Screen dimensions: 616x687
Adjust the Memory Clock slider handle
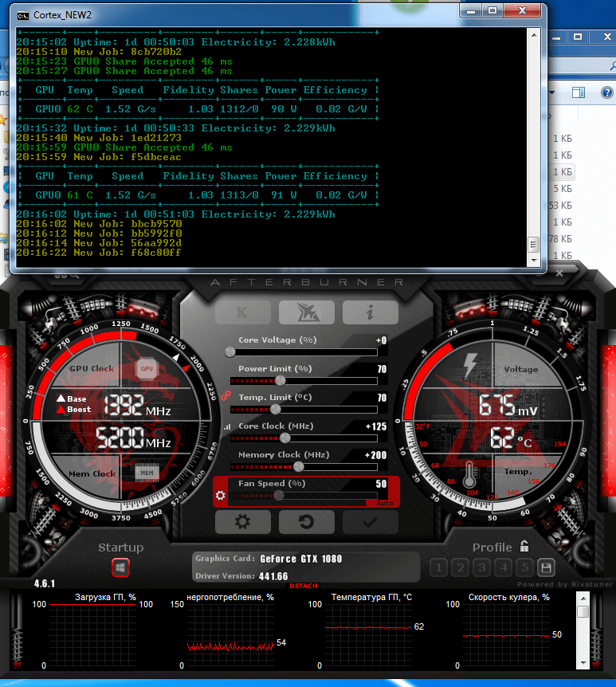pos(298,466)
